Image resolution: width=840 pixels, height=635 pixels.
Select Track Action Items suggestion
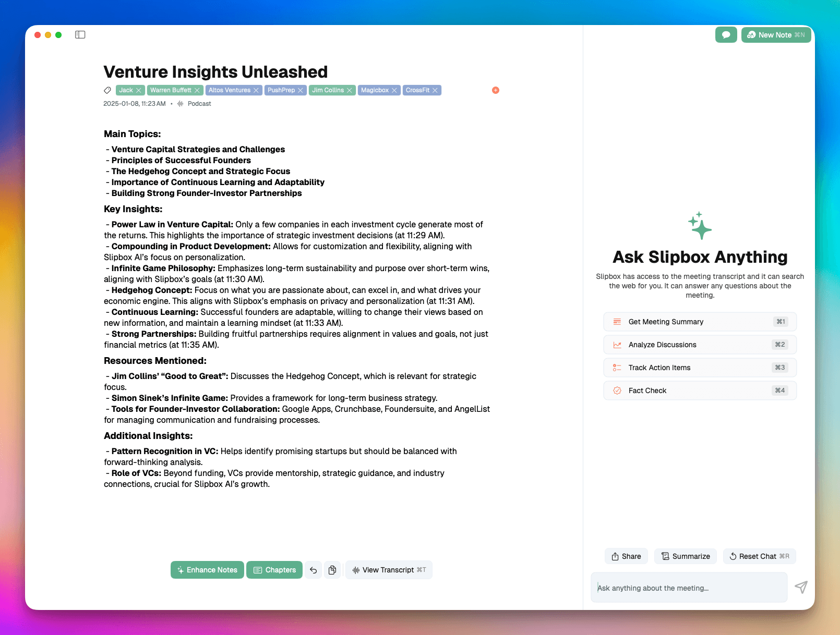pos(700,368)
